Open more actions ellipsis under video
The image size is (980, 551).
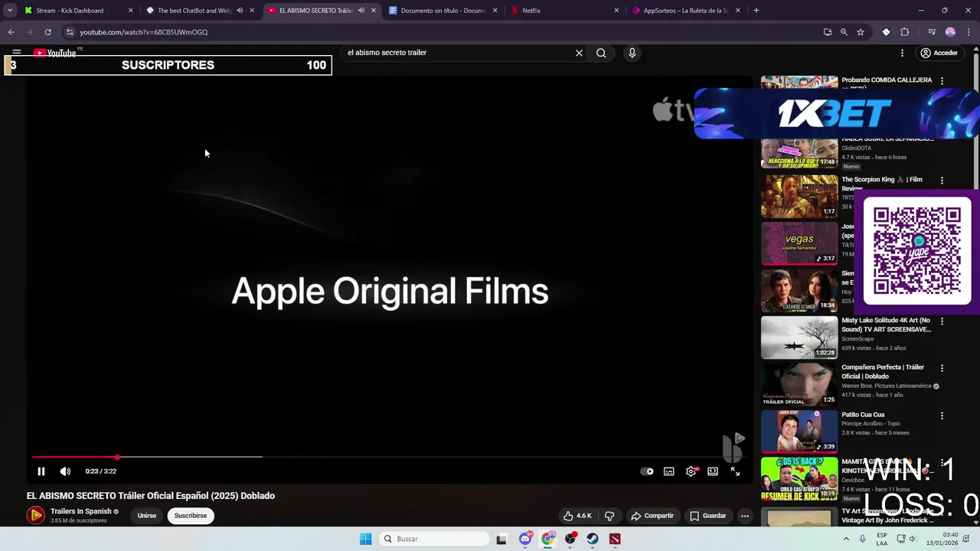744,516
